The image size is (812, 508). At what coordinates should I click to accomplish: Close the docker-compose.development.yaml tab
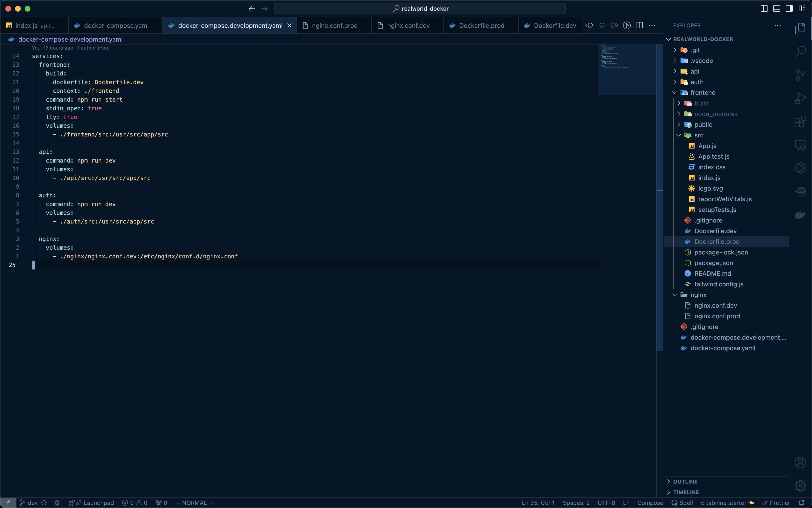(x=289, y=26)
